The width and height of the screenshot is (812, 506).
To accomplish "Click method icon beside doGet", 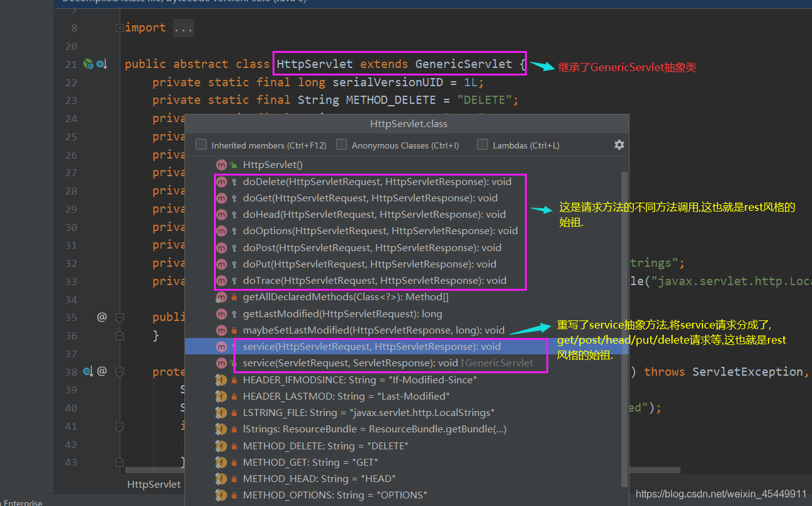I will 221,198.
